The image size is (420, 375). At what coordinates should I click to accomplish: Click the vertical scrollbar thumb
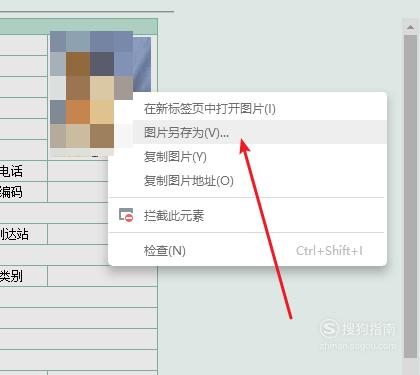[x=410, y=197]
